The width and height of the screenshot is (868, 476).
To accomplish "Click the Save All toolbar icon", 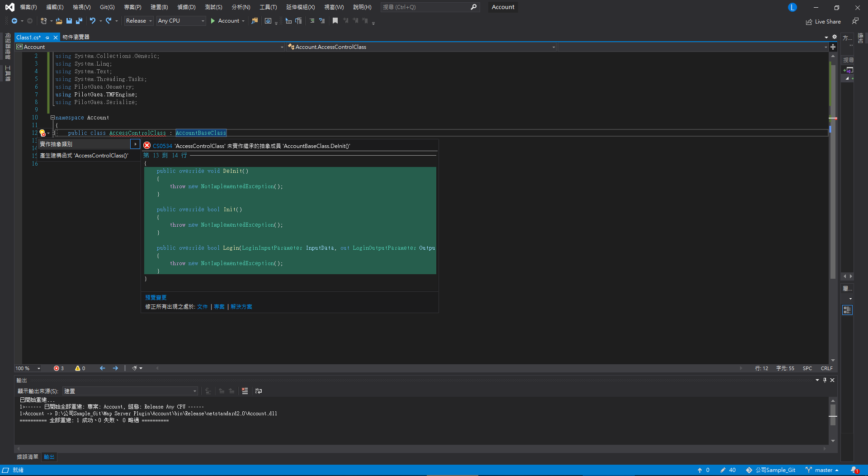I will coord(79,21).
